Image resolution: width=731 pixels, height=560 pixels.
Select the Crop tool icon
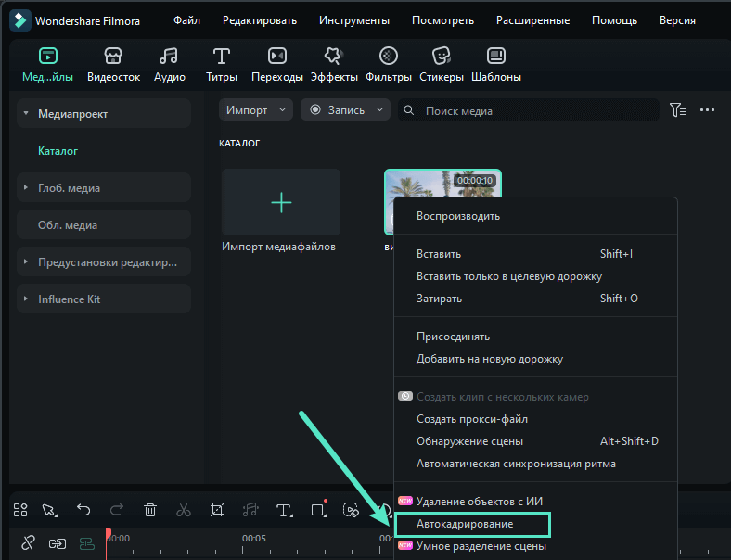pyautogui.click(x=217, y=510)
